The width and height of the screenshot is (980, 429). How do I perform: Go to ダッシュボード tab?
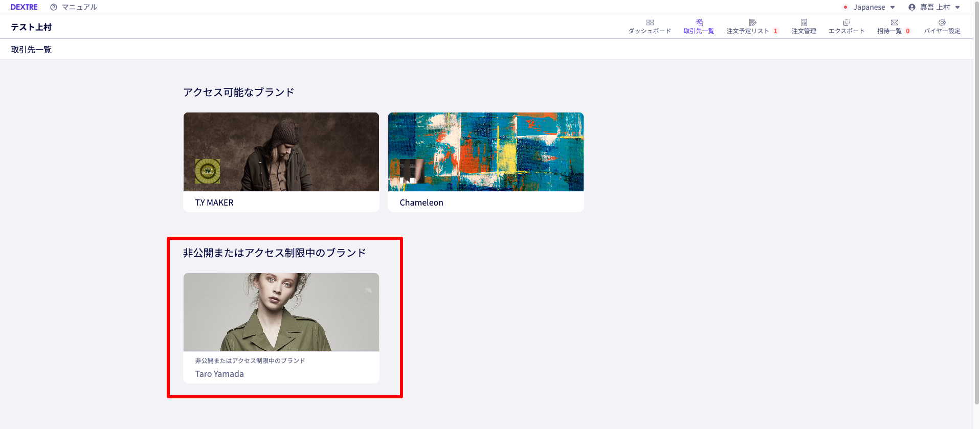[x=650, y=31]
